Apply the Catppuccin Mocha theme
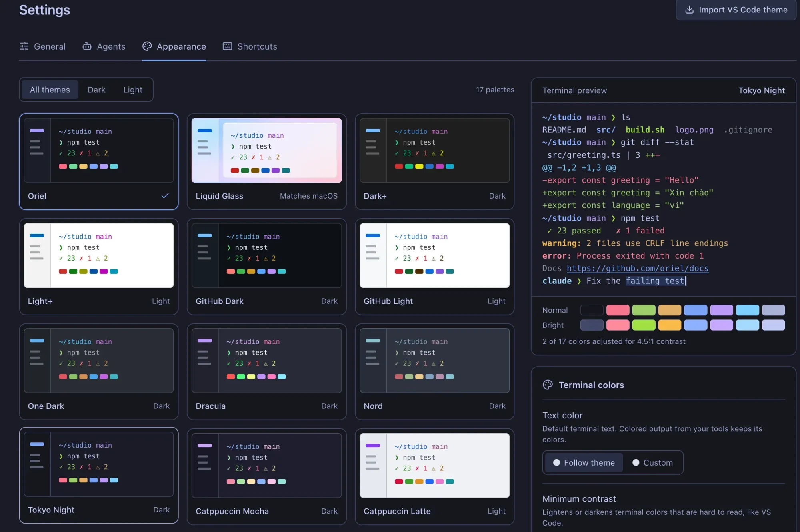This screenshot has width=800, height=532. pyautogui.click(x=266, y=477)
